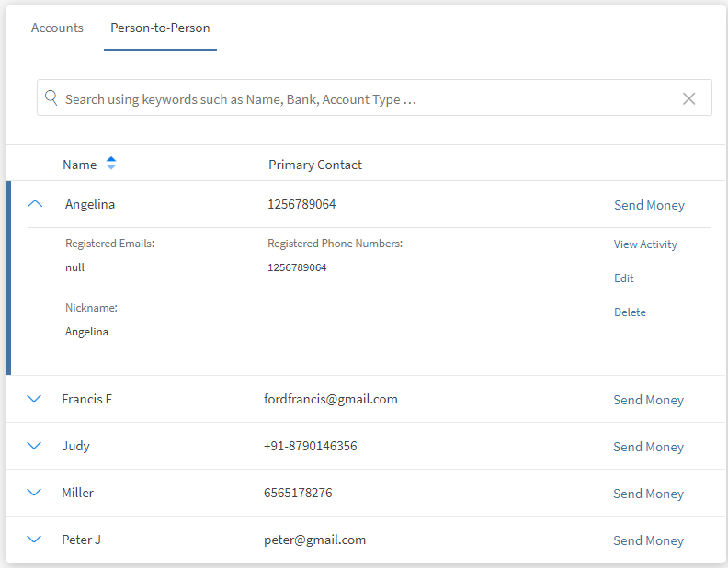Screen dimensions: 728x568
Task: Click the Primary Contact column header
Action: [x=315, y=165]
